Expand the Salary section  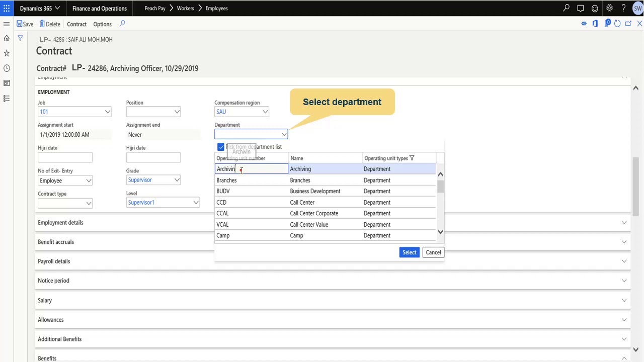point(624,300)
